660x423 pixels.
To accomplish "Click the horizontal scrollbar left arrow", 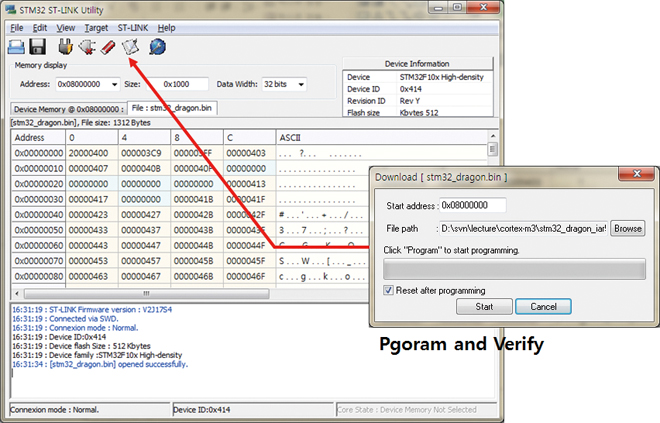I will (17, 293).
